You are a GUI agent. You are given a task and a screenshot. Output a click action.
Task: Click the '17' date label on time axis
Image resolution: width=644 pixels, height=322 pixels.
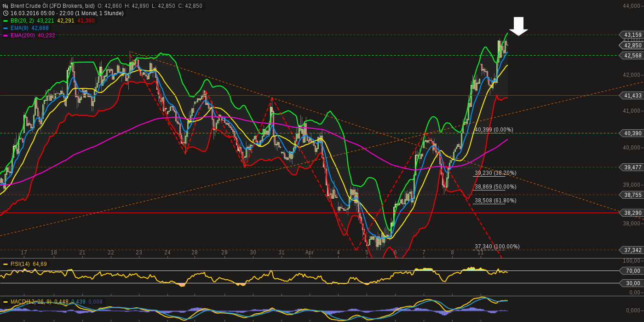click(x=24, y=253)
